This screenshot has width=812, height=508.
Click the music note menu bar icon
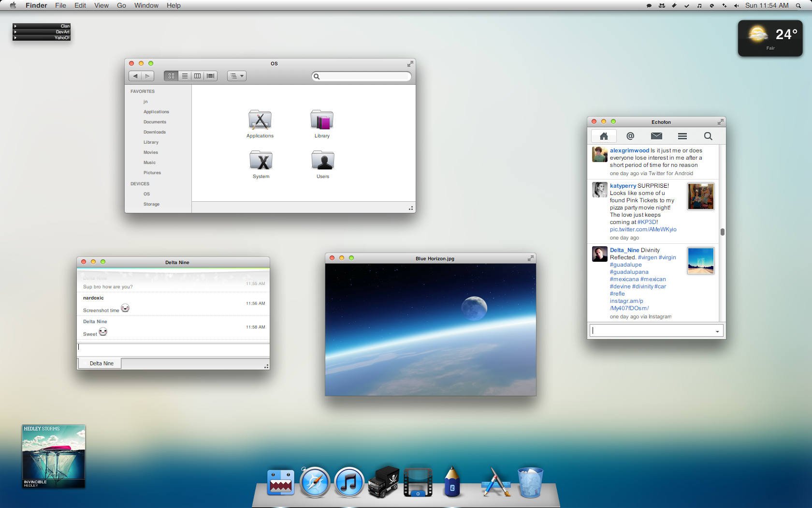(x=699, y=6)
